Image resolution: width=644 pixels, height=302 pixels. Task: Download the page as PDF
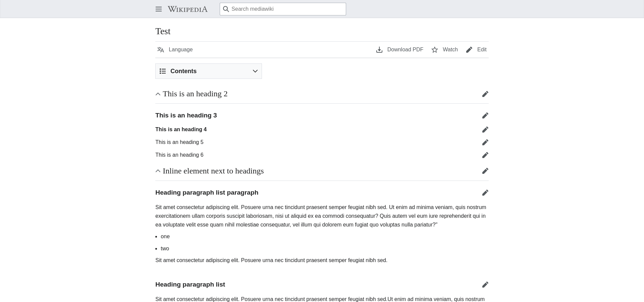(399, 50)
